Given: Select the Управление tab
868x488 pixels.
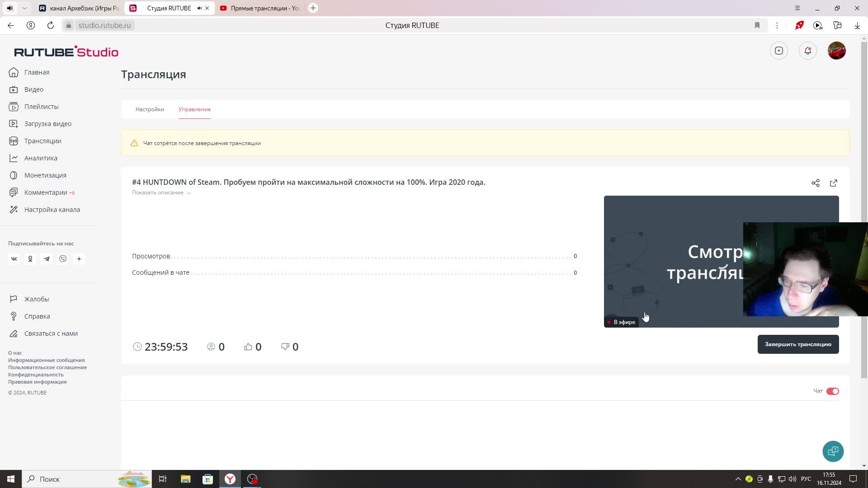Looking at the screenshot, I should [x=194, y=109].
